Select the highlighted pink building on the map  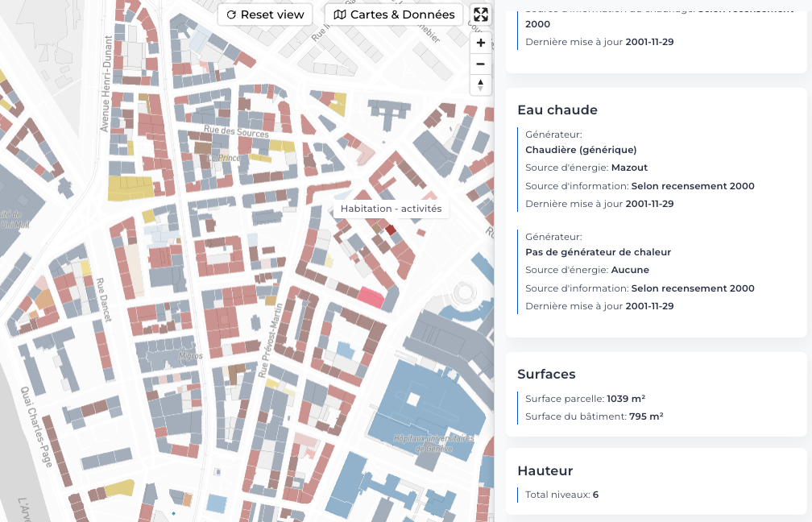370,296
